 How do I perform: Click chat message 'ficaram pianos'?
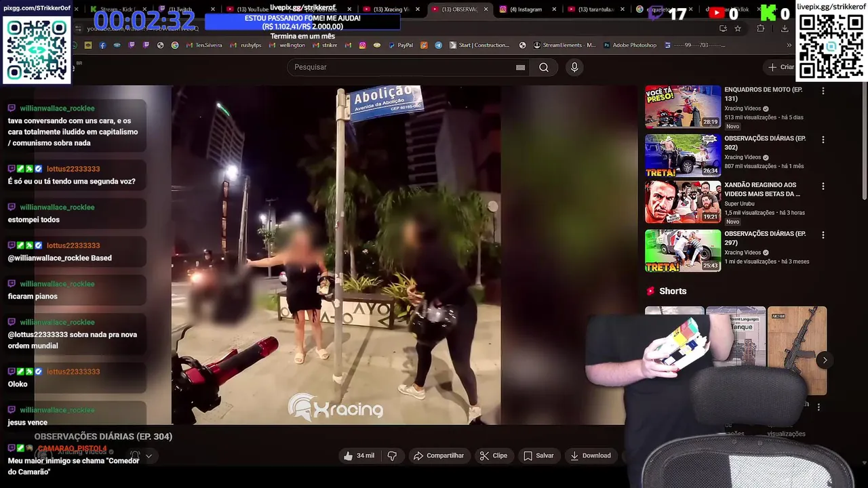pos(33,296)
